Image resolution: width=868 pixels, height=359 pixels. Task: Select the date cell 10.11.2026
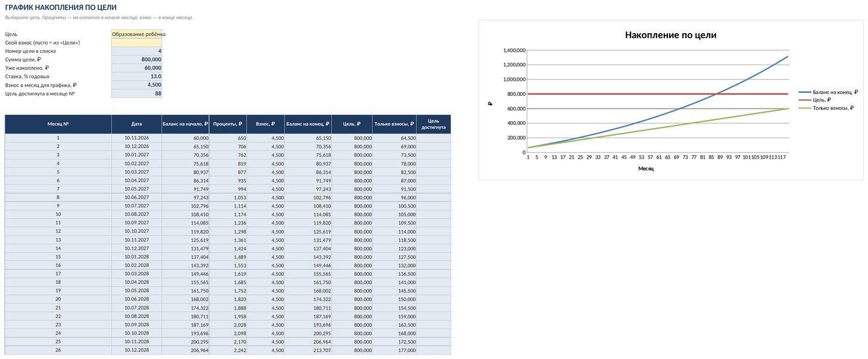point(137,138)
